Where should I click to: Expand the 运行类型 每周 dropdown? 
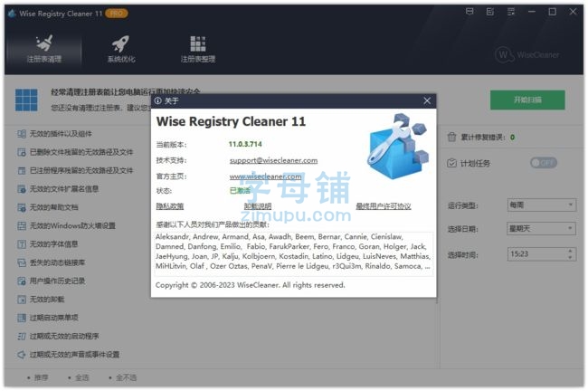542,205
